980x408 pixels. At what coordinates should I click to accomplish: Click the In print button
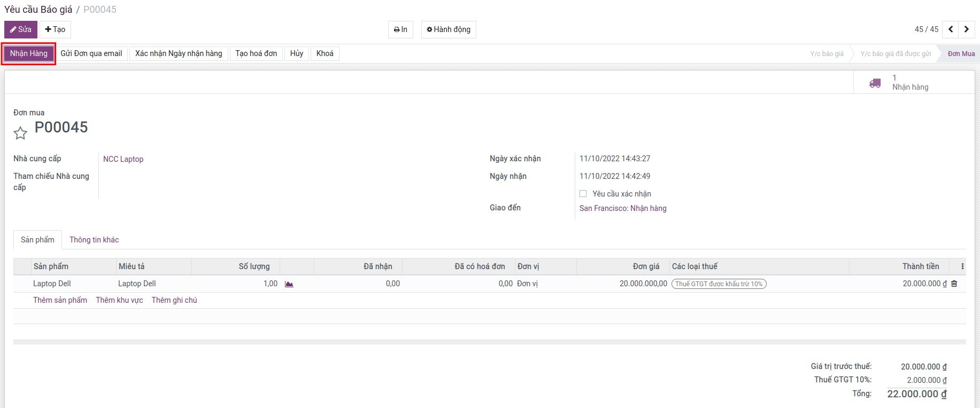400,29
